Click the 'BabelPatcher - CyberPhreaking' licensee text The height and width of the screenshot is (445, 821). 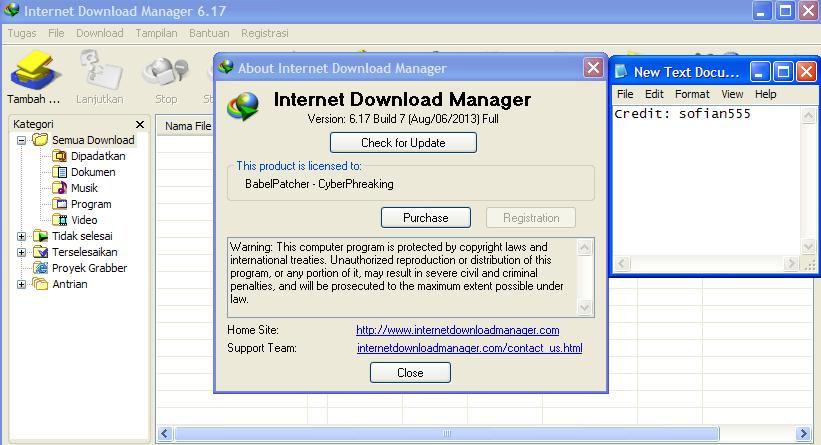[x=319, y=184]
